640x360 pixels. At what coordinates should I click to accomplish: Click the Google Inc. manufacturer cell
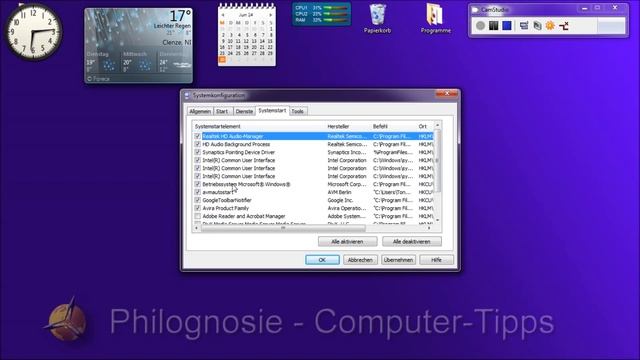click(x=340, y=200)
